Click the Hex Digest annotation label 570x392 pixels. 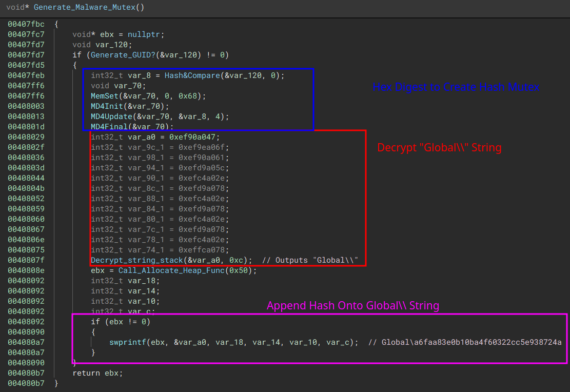click(x=456, y=87)
